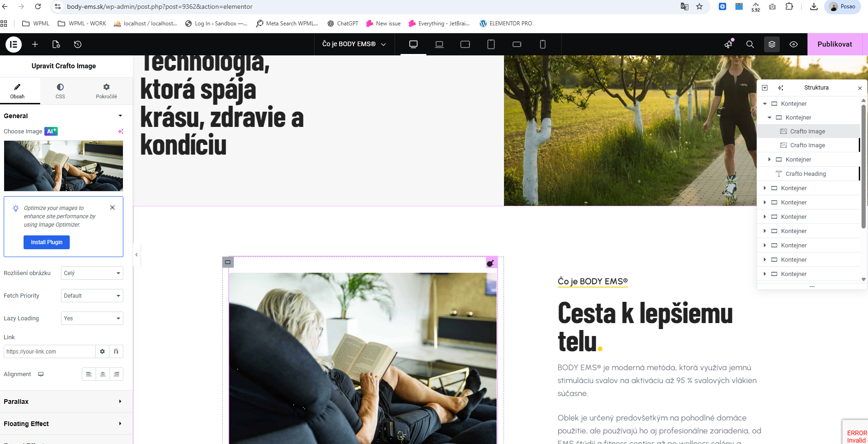The height and width of the screenshot is (444, 868).
Task: Click the Čo je BODY EMS® subheading on canvas
Action: click(593, 282)
